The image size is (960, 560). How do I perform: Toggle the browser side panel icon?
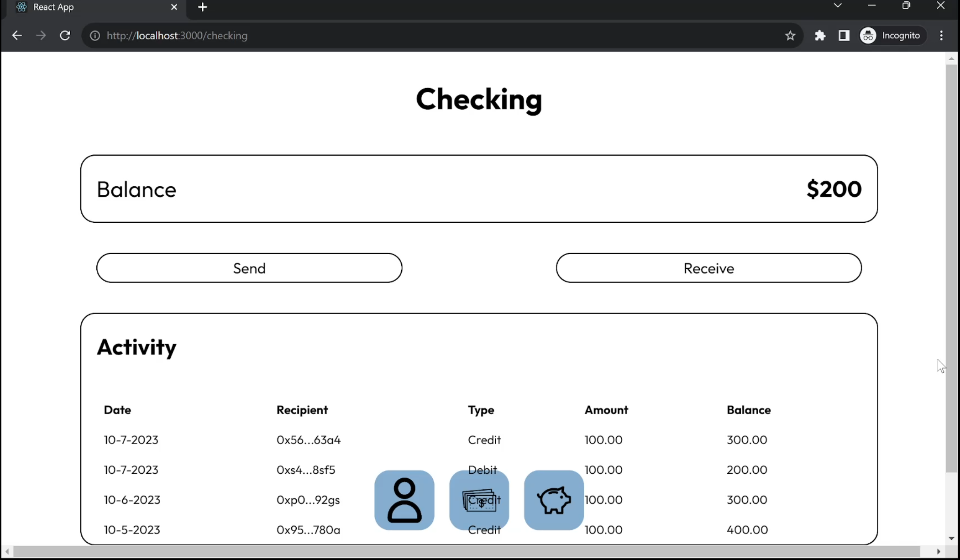coord(844,36)
